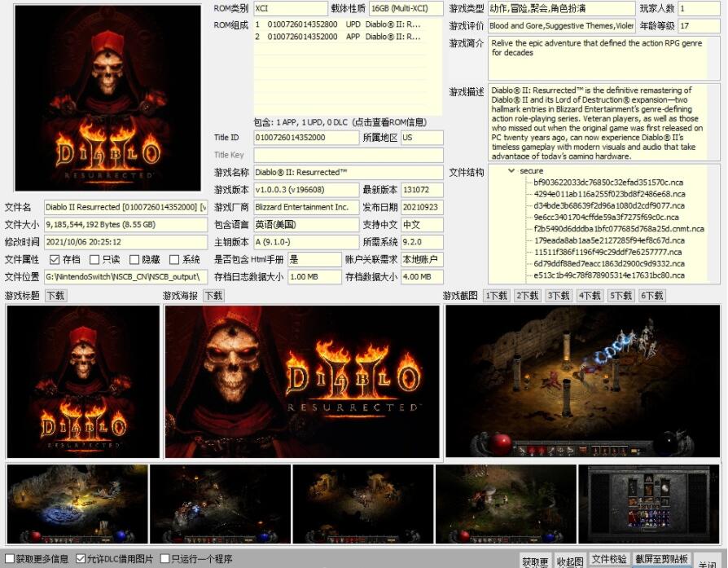This screenshot has height=568, width=728.
Task: Click the 游戏描述 game description text box
Action: click(x=604, y=123)
